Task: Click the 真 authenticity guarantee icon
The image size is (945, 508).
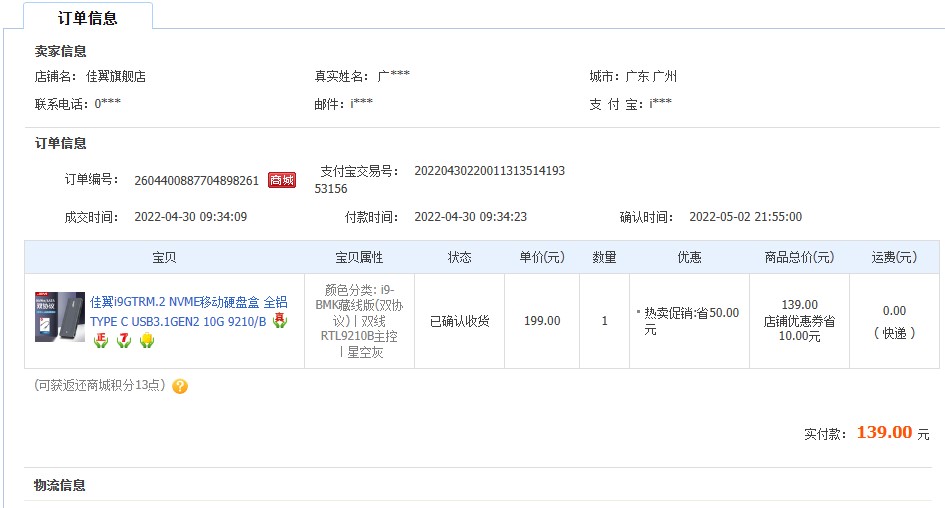Action: (x=280, y=321)
